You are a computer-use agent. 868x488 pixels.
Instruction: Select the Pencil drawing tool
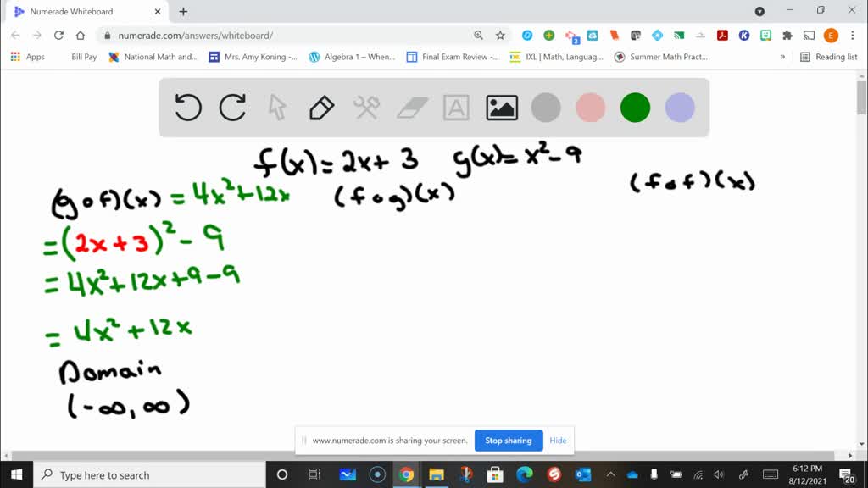321,108
